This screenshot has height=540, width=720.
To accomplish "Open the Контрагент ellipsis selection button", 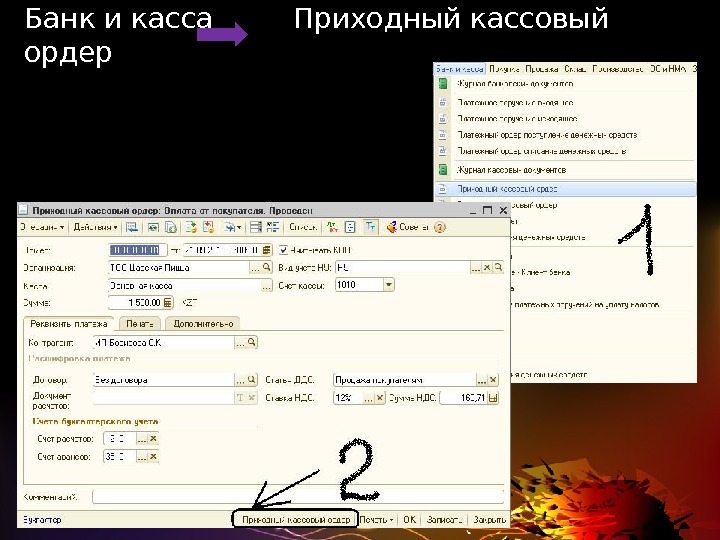I will point(240,343).
